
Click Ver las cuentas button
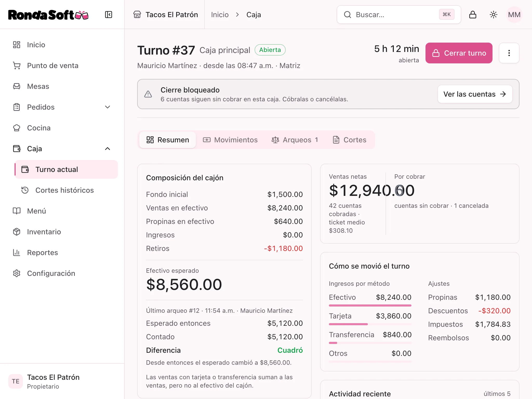tap(475, 94)
